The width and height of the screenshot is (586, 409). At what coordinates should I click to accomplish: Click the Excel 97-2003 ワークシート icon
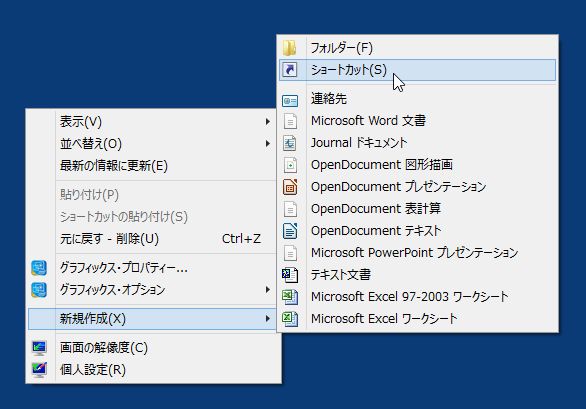point(290,297)
